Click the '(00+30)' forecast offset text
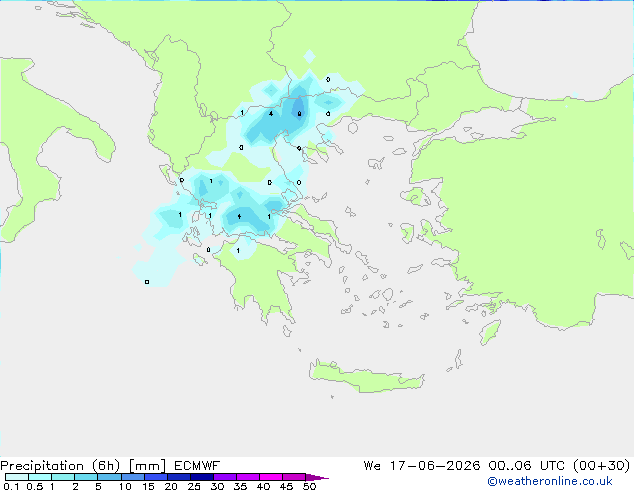 click(602, 466)
